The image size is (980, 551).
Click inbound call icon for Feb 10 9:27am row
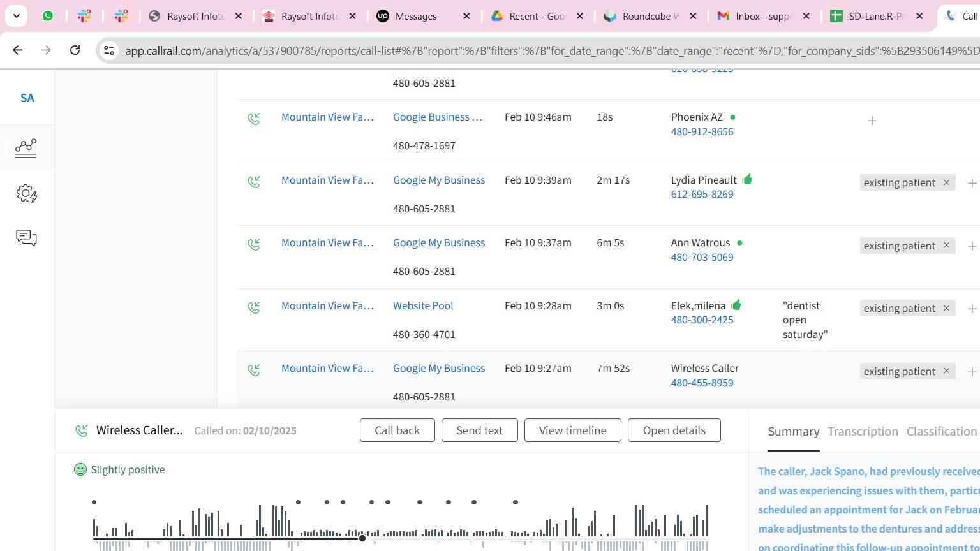point(254,370)
